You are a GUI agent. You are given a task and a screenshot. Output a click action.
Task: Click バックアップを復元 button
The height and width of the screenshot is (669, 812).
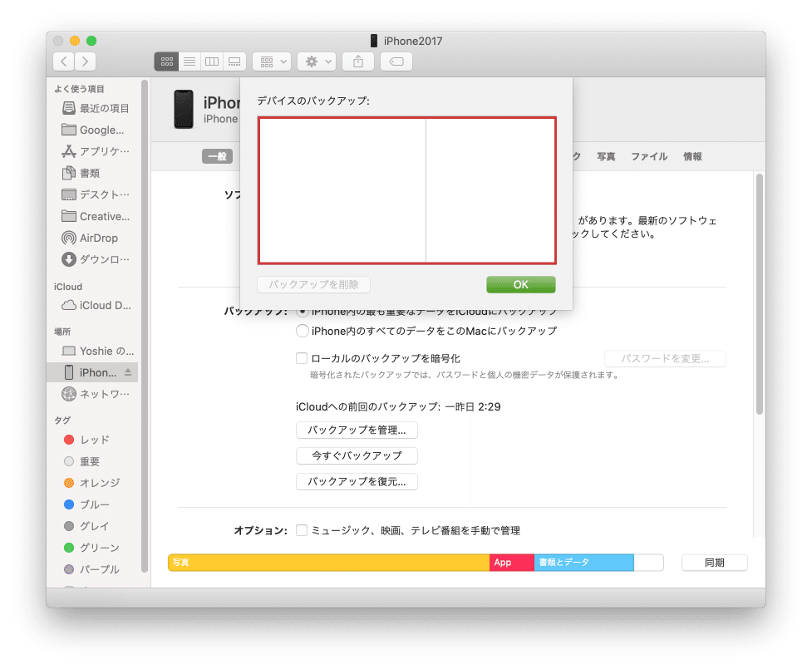pyautogui.click(x=357, y=481)
